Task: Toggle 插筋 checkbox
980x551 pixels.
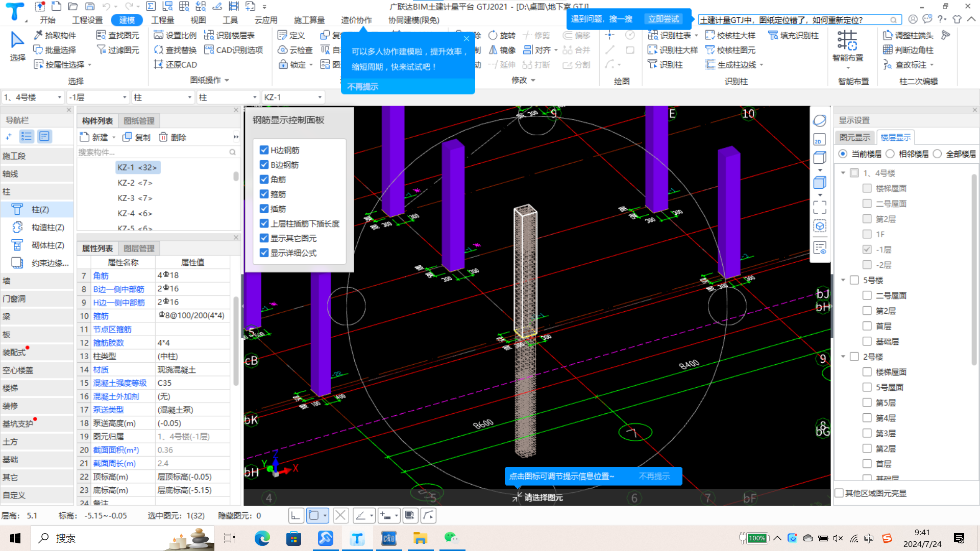Action: (x=264, y=209)
